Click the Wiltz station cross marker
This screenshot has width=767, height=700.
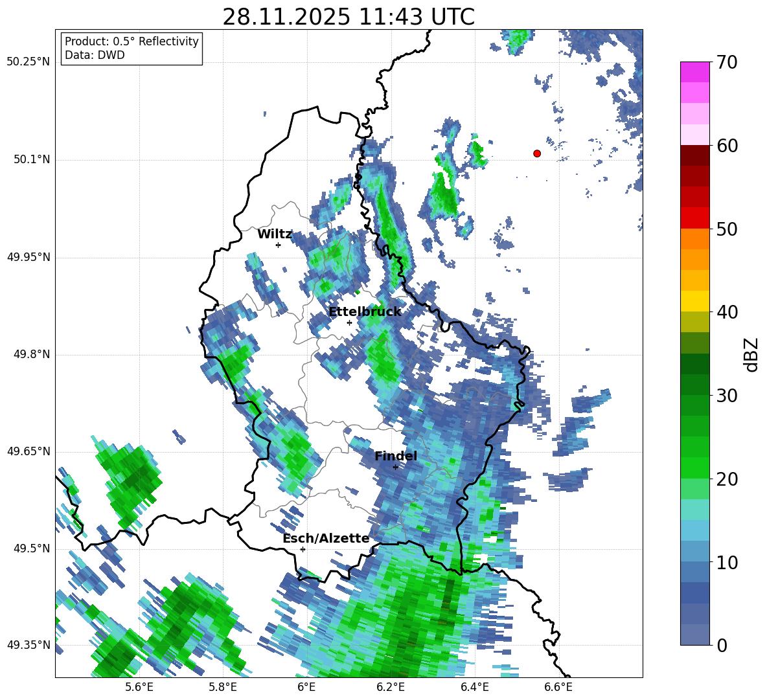click(x=279, y=245)
